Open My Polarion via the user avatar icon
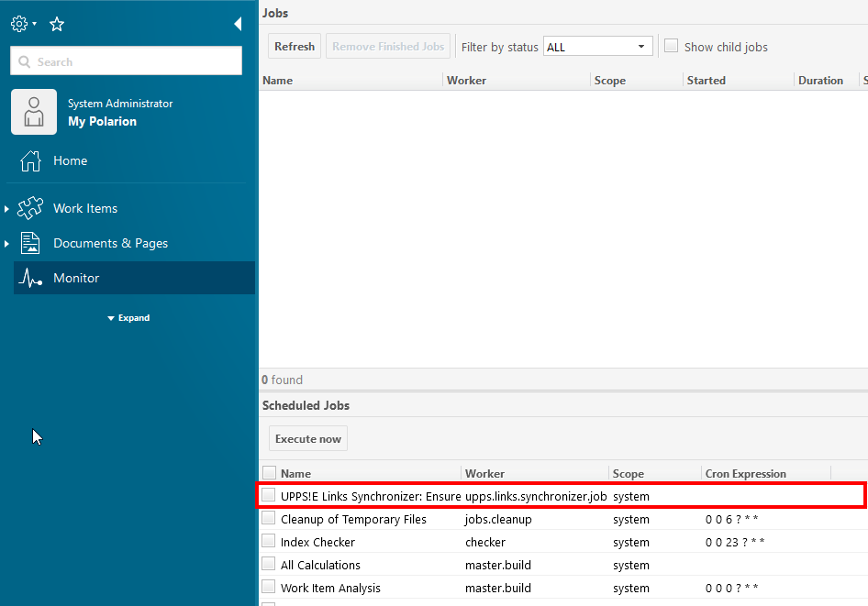Screen dimensions: 868x606 (x=33, y=111)
